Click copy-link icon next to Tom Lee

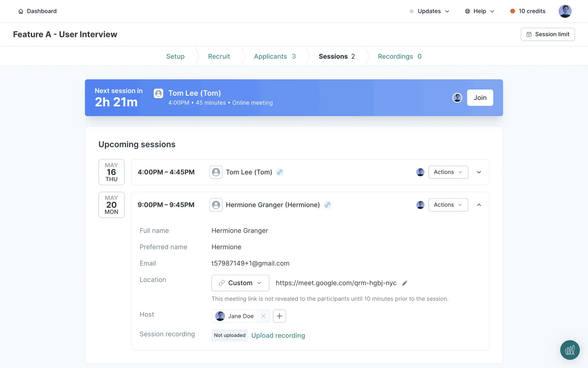point(280,172)
